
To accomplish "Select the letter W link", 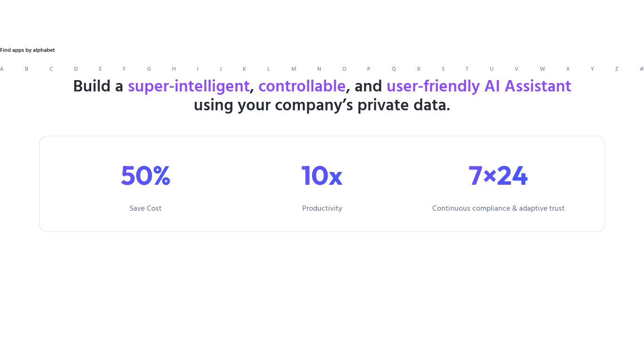I will tap(542, 69).
